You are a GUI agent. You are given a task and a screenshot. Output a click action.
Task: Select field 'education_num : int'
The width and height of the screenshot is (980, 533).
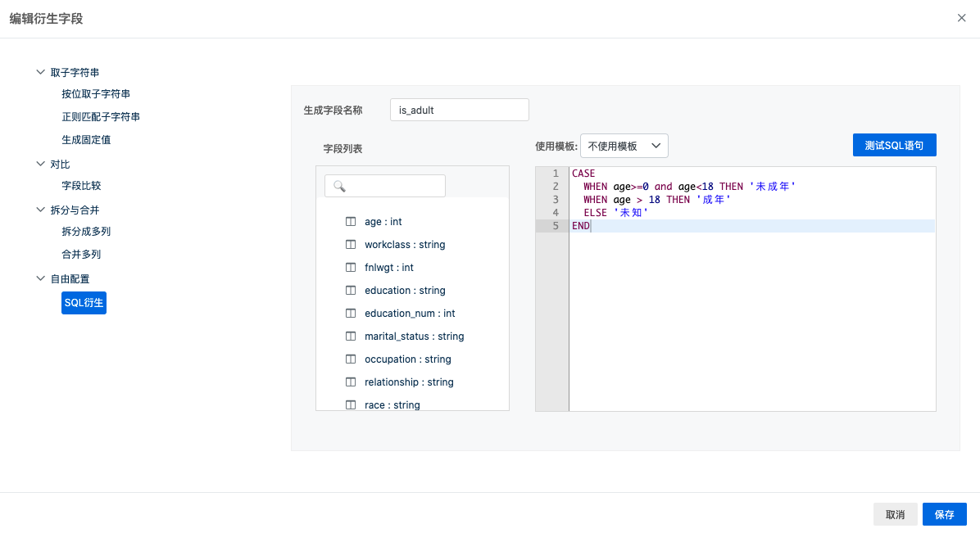pos(410,313)
